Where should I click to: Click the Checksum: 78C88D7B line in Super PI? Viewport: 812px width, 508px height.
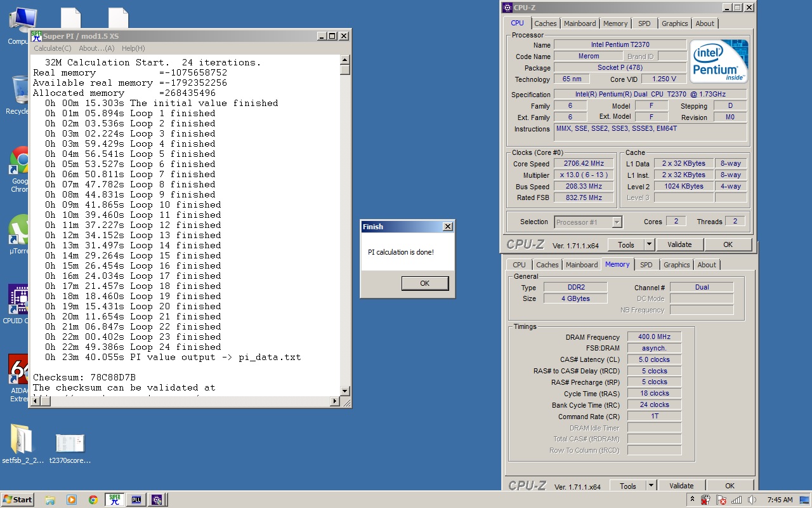(x=84, y=377)
